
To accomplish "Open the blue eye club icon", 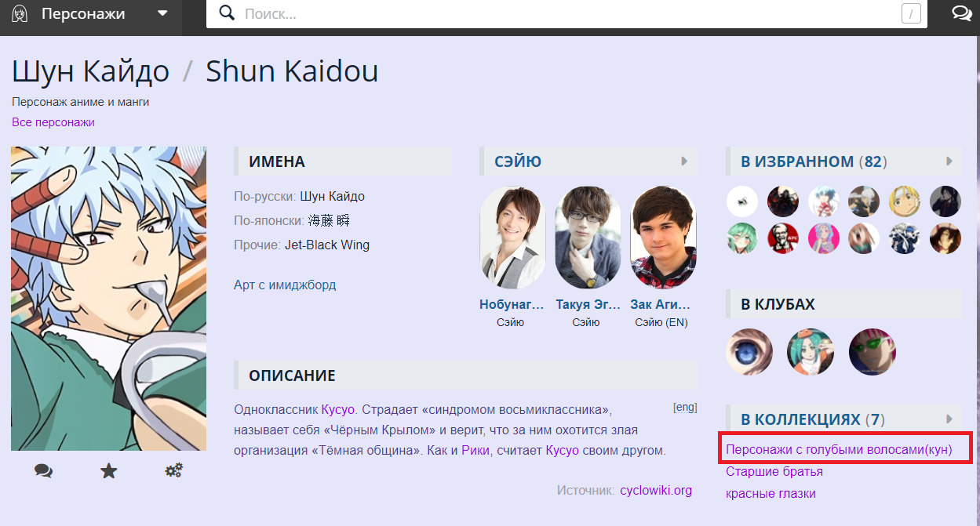I will (749, 352).
